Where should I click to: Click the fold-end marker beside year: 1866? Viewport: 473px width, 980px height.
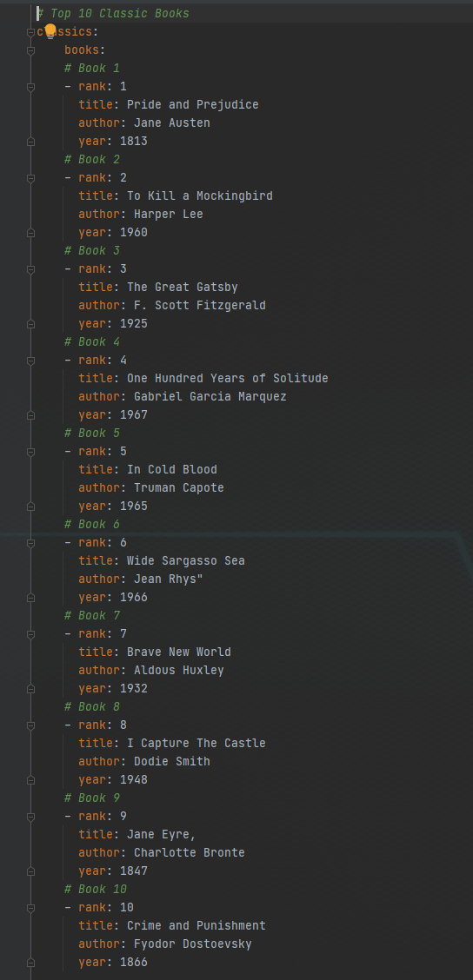(x=30, y=963)
